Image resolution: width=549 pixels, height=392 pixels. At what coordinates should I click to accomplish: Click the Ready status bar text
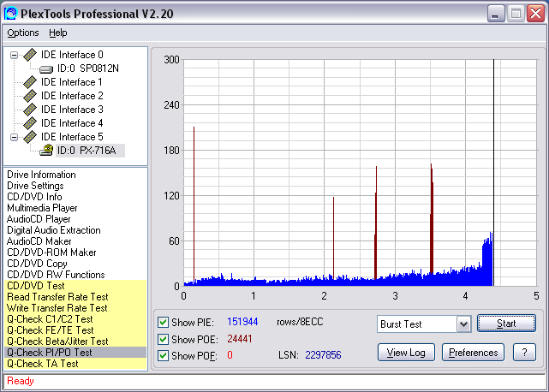(x=21, y=381)
